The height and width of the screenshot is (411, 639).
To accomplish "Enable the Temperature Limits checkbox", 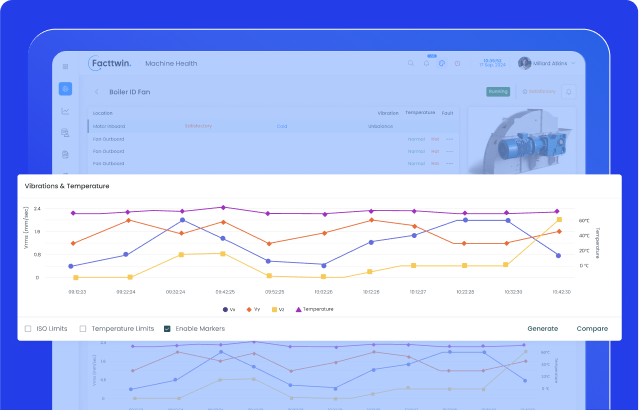I will point(84,328).
